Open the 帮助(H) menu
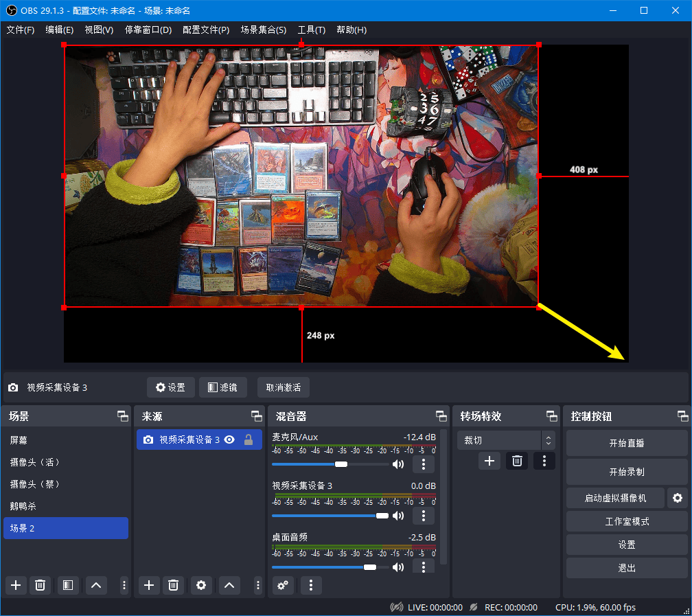The width and height of the screenshot is (692, 616). [351, 30]
